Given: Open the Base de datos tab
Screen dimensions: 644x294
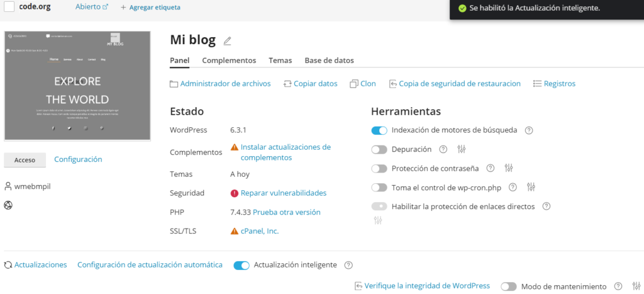Looking at the screenshot, I should (330, 60).
